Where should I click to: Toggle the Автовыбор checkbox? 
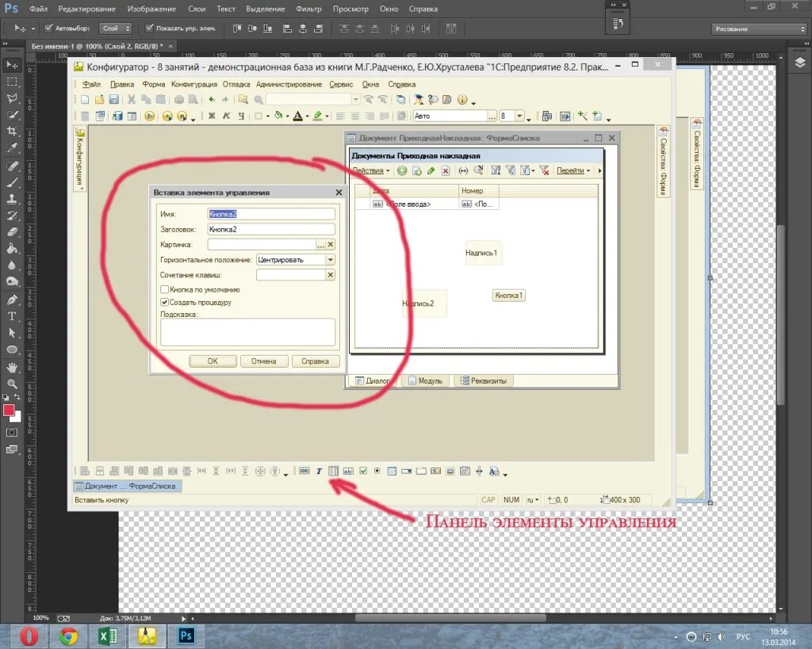48,28
